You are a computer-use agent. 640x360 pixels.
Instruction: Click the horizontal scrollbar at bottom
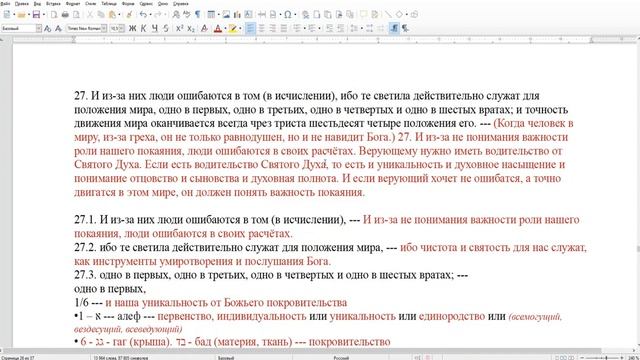pyautogui.click(x=301, y=351)
